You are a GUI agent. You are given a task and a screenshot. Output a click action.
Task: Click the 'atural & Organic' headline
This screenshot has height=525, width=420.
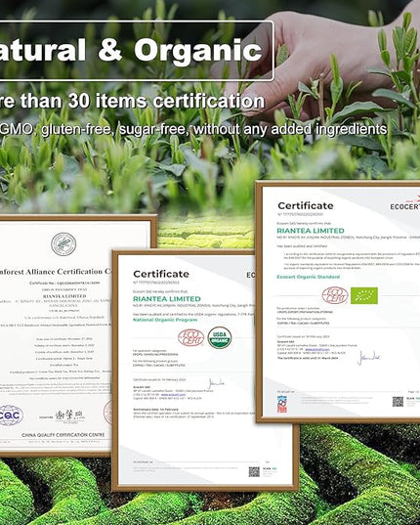tap(131, 50)
